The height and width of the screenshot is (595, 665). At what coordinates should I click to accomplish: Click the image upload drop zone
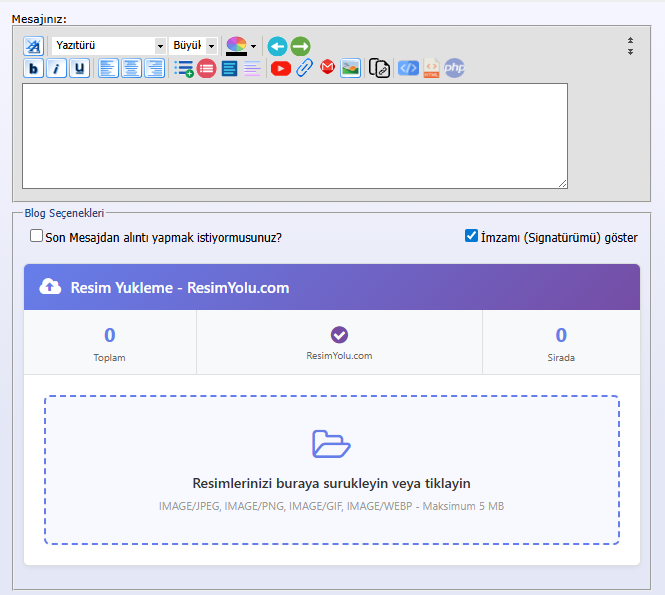pos(331,470)
